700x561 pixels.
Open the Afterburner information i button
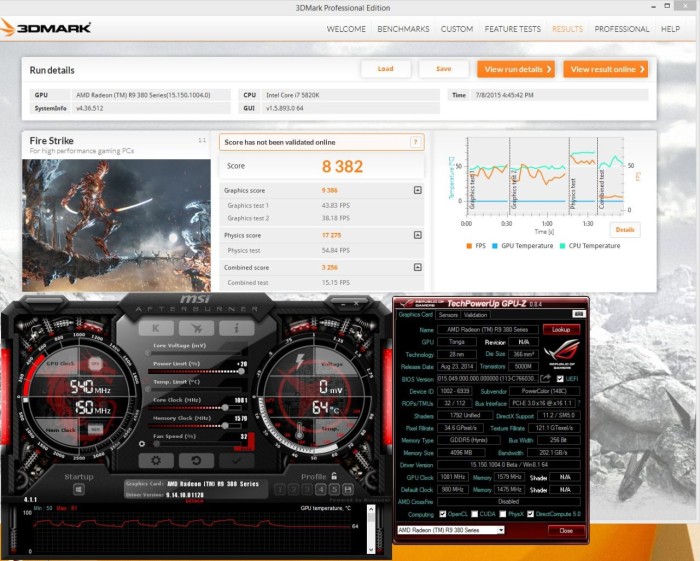[237, 328]
